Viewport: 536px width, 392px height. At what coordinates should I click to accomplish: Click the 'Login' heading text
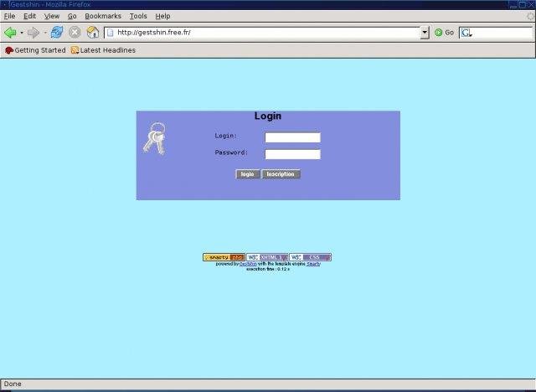(x=268, y=116)
